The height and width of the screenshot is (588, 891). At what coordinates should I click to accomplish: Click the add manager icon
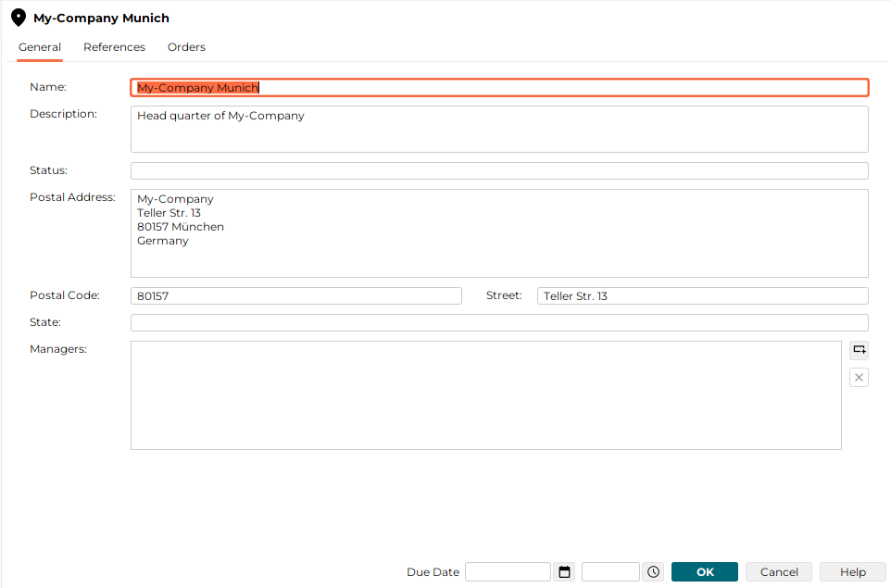pos(859,350)
